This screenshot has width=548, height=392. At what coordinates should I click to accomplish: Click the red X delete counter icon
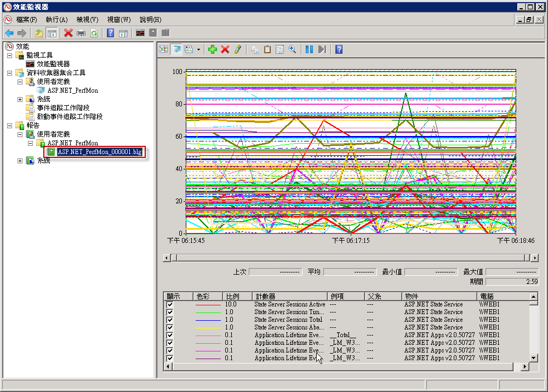point(225,49)
